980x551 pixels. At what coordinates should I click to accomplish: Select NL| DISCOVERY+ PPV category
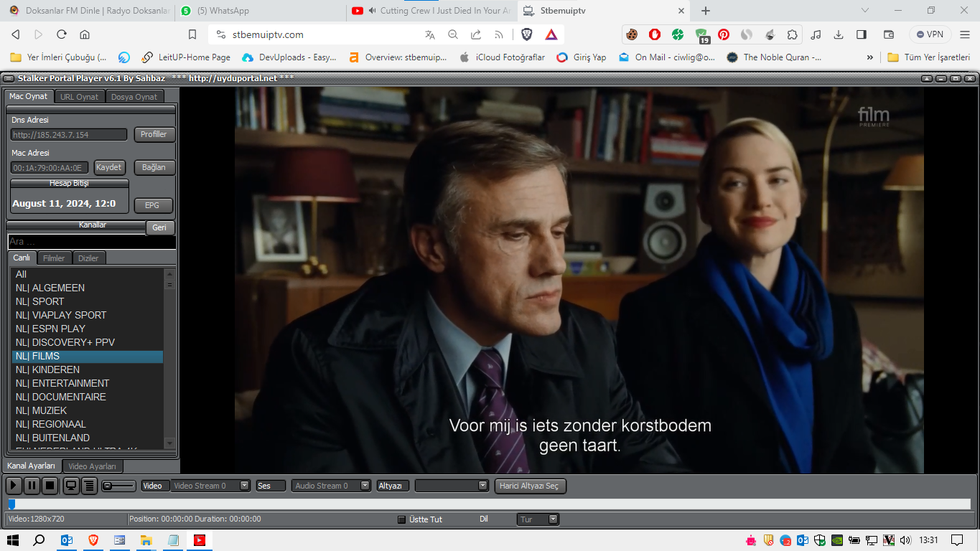tap(88, 342)
